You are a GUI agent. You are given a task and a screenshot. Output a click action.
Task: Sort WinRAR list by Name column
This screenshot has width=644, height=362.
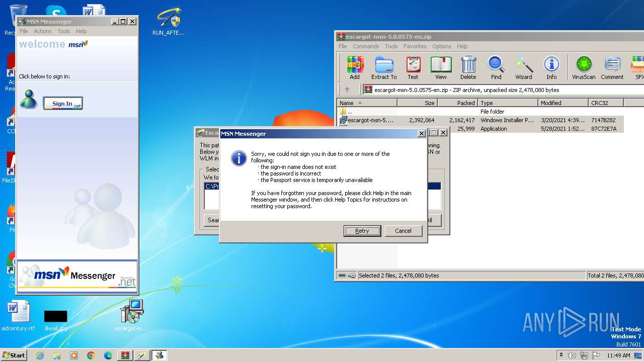coord(367,103)
